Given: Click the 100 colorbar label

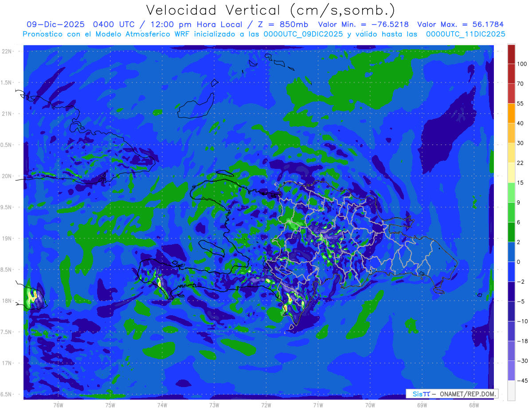Looking at the screenshot, I should click(522, 64).
